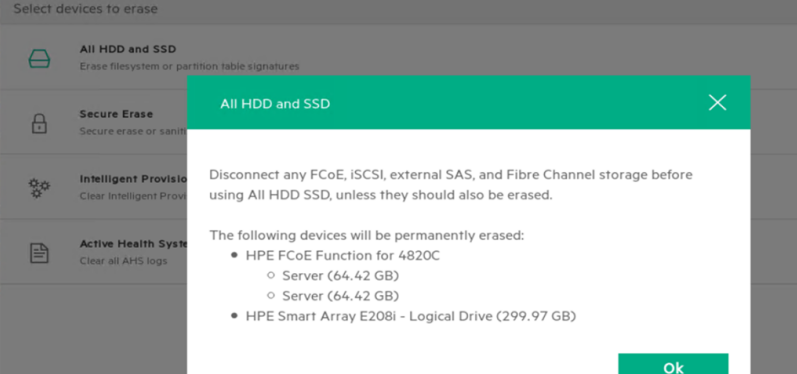
Task: Click the 'Erase filesystem or partition table signatures' description
Action: tap(189, 66)
